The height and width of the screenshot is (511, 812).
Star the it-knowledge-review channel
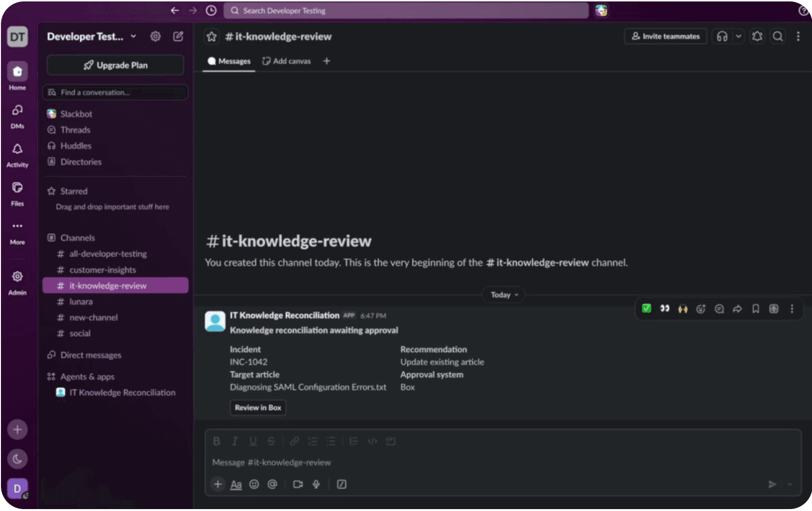tap(212, 36)
